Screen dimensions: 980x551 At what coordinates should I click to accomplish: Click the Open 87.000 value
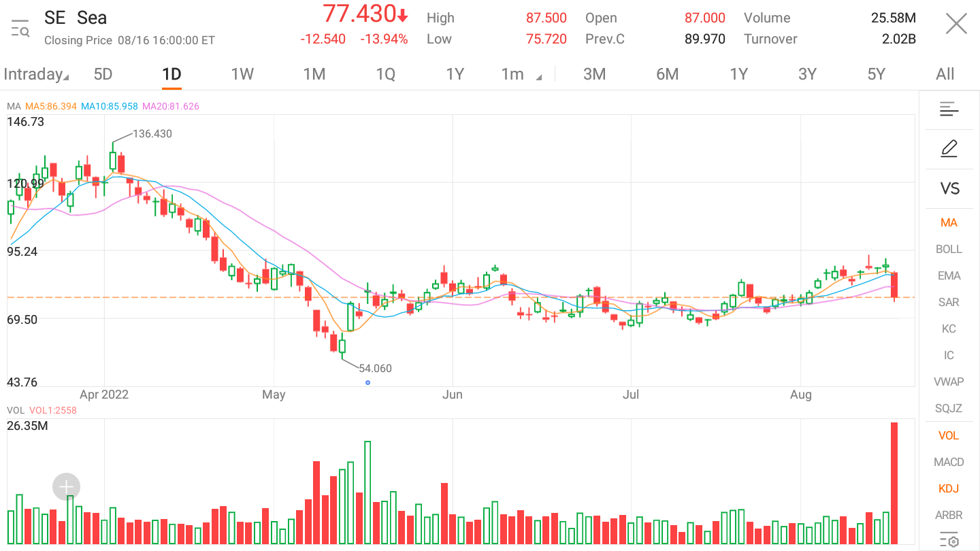(x=705, y=18)
